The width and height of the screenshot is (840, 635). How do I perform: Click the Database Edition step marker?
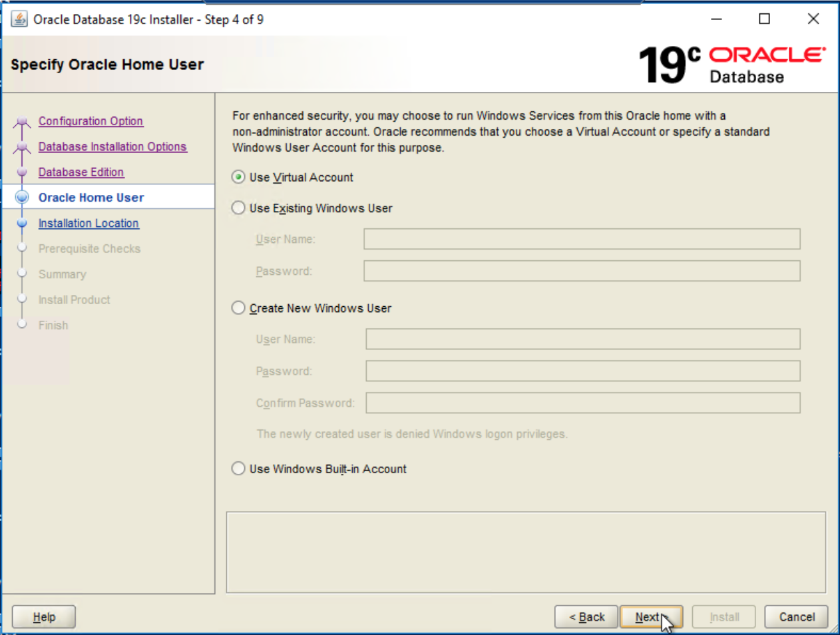(x=22, y=172)
